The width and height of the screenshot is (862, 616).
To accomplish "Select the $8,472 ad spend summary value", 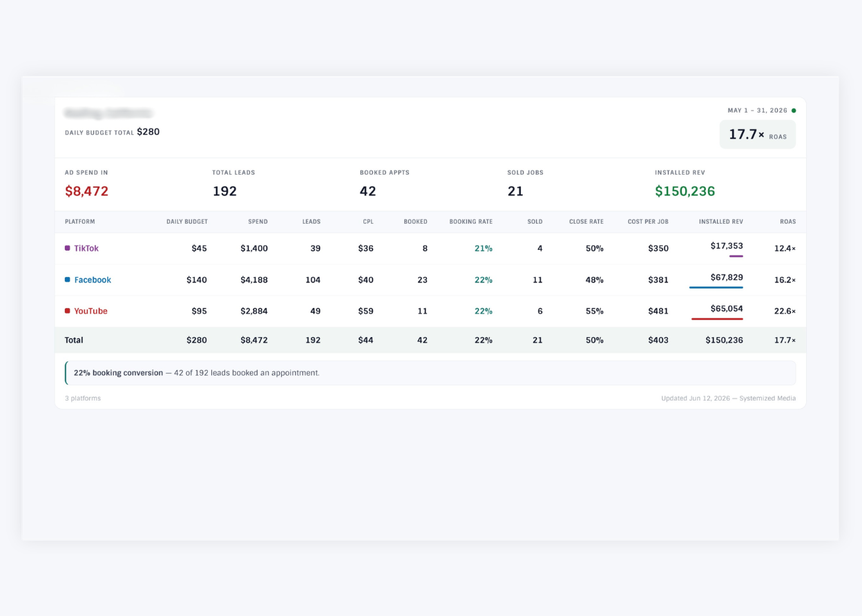I will coord(87,191).
